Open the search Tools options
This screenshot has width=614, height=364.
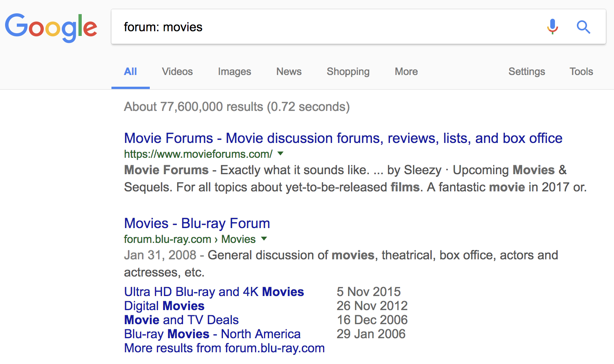coord(581,71)
